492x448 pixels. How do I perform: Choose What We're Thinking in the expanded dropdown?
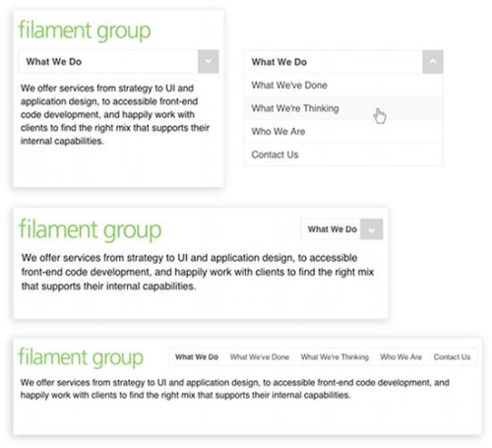click(343, 108)
